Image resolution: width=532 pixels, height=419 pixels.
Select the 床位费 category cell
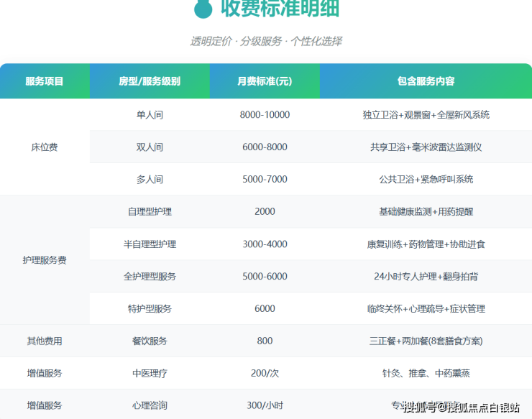click(45, 147)
